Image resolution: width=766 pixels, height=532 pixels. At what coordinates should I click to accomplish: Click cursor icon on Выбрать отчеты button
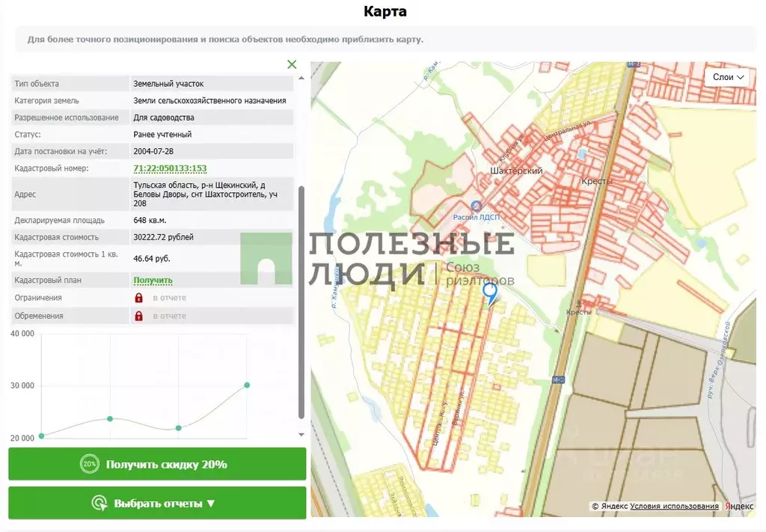99,503
